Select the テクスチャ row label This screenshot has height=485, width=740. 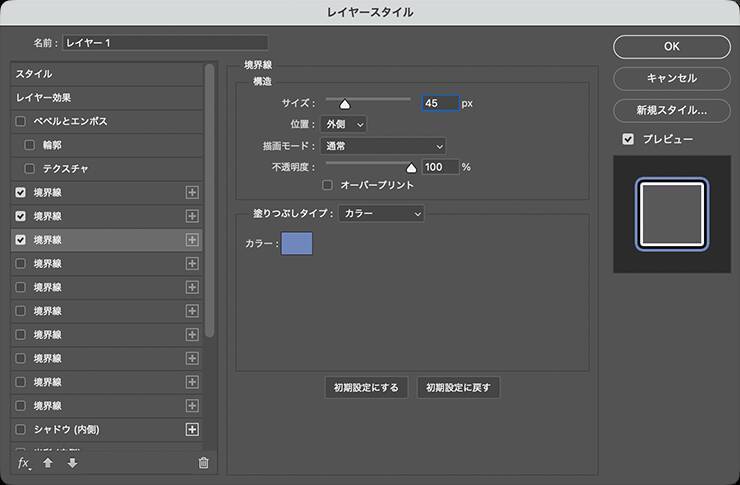pos(66,168)
